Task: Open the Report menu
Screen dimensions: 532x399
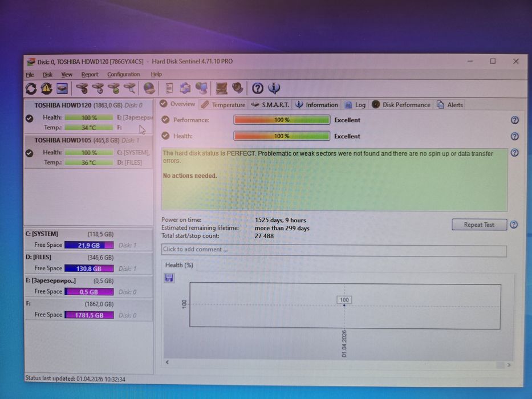Action: pyautogui.click(x=90, y=75)
